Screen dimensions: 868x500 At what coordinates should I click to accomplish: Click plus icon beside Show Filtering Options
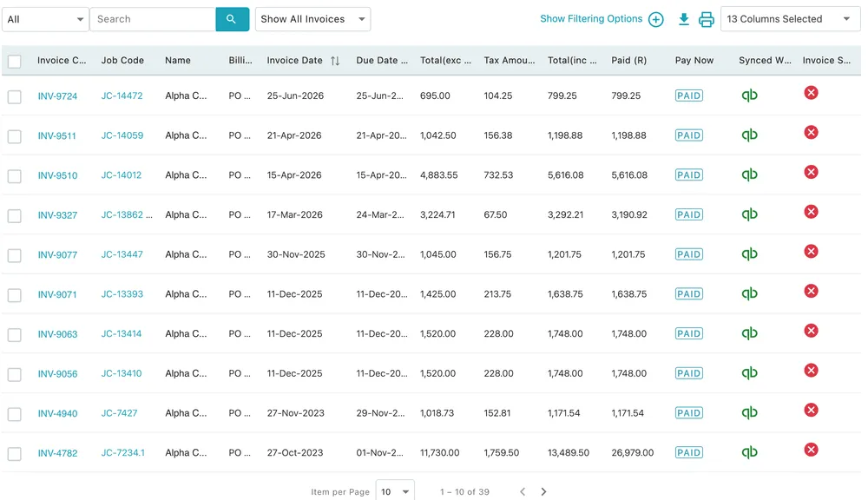(656, 19)
